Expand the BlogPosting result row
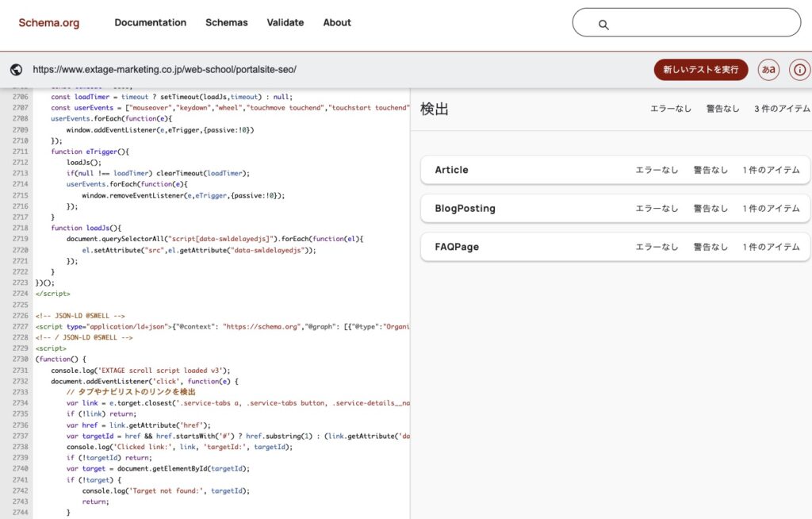 click(615, 209)
